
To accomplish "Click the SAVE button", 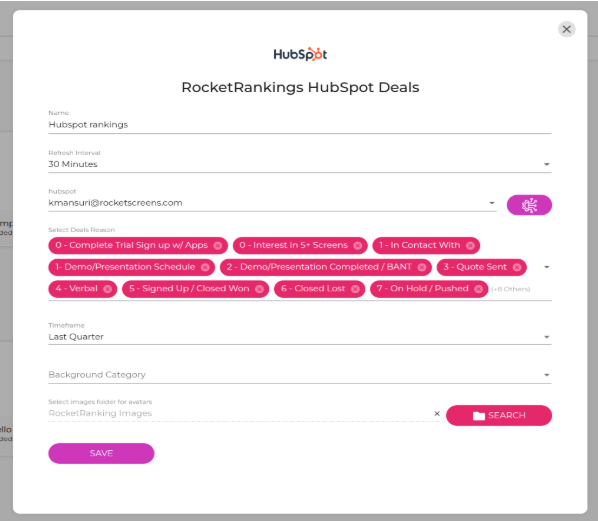I will click(101, 453).
